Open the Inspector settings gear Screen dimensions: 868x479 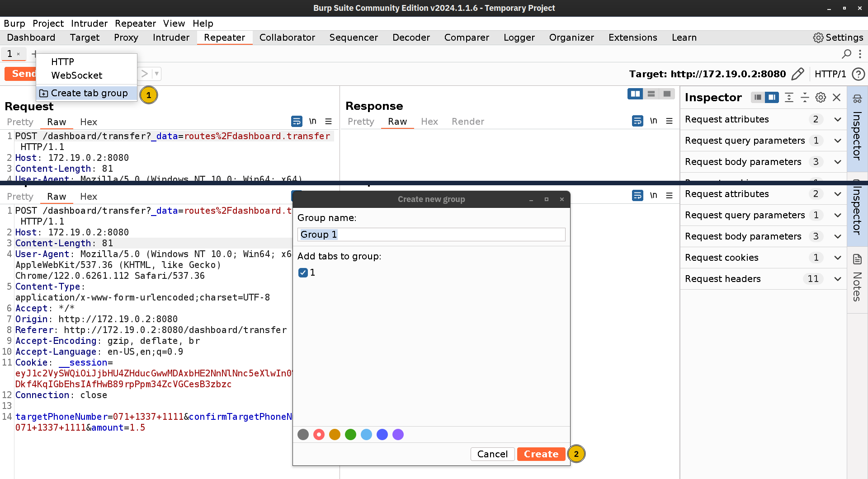coord(821,97)
